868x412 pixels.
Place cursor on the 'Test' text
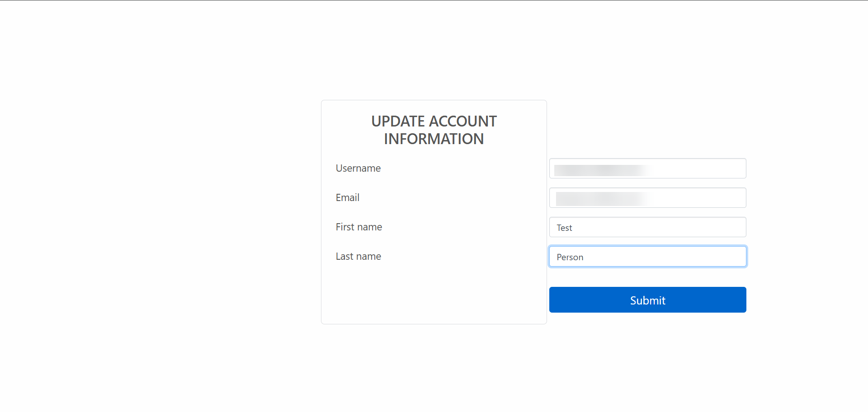click(x=564, y=228)
